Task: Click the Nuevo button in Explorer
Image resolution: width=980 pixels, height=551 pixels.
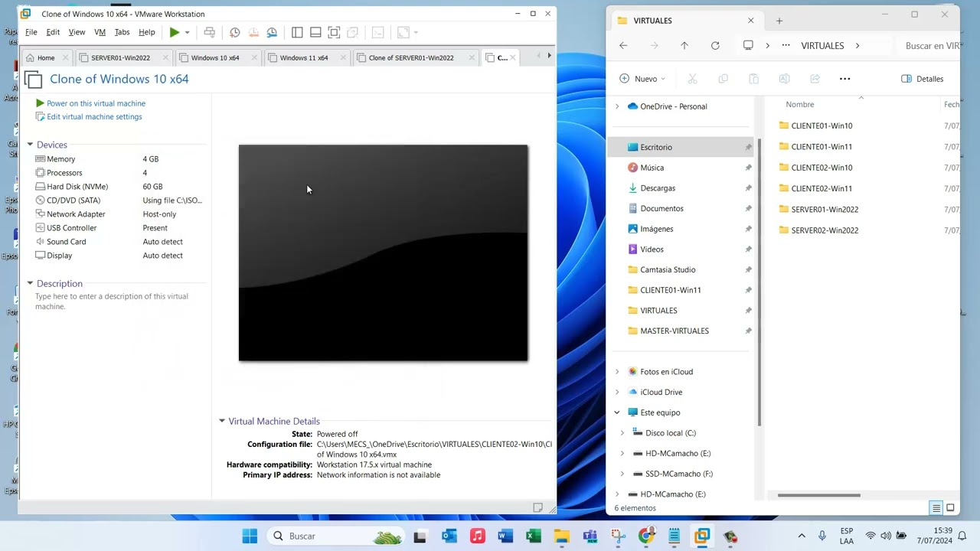Action: (642, 79)
